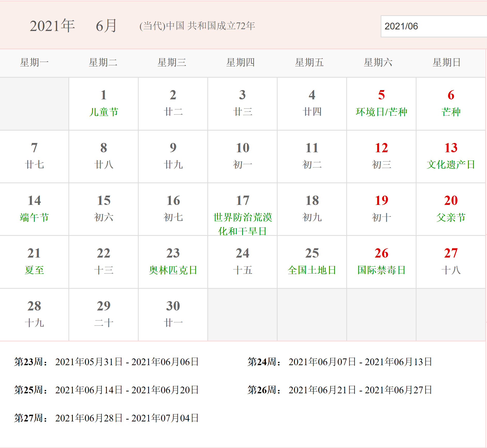Select June 20 父亲节 cell
Viewport: 487px width, 448px height.
click(451, 209)
